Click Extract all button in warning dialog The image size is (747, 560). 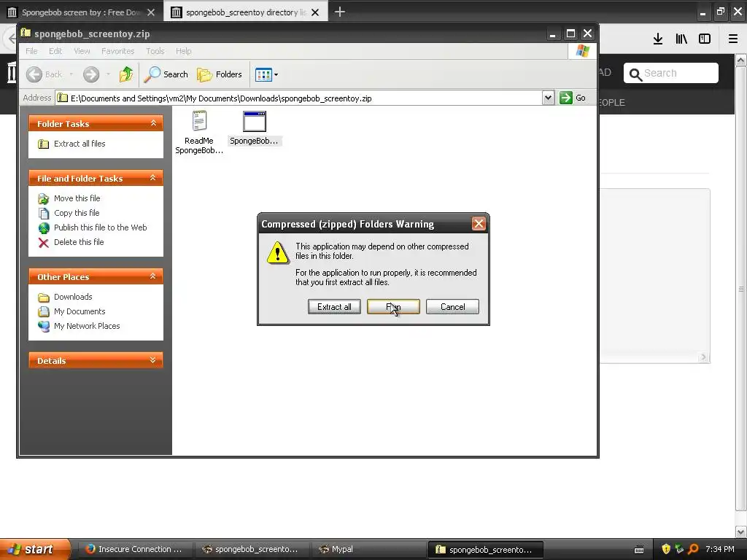334,307
